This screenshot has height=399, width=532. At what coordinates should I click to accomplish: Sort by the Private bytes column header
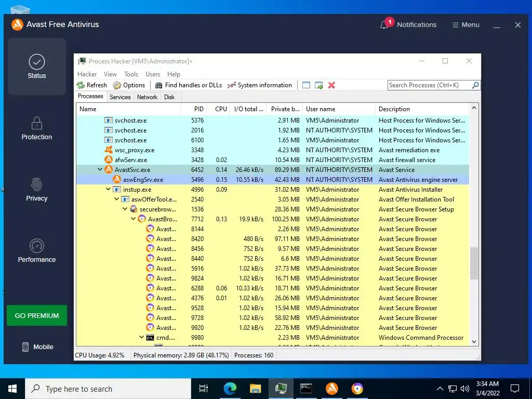click(284, 109)
